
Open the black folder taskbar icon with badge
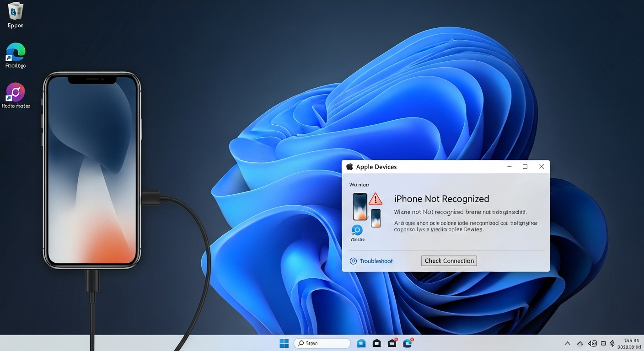click(x=392, y=343)
